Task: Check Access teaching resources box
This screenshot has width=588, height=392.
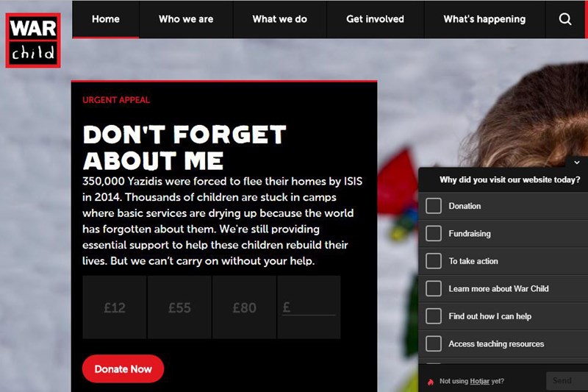Action: coord(434,343)
